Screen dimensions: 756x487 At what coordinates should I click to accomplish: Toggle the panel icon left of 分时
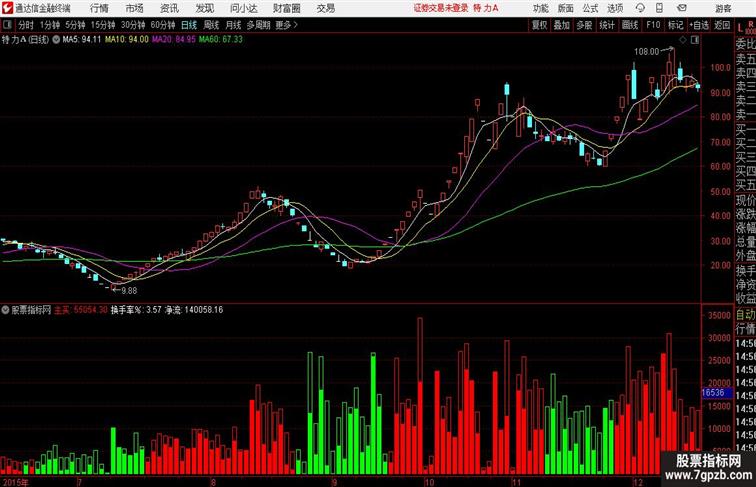[x=7, y=25]
